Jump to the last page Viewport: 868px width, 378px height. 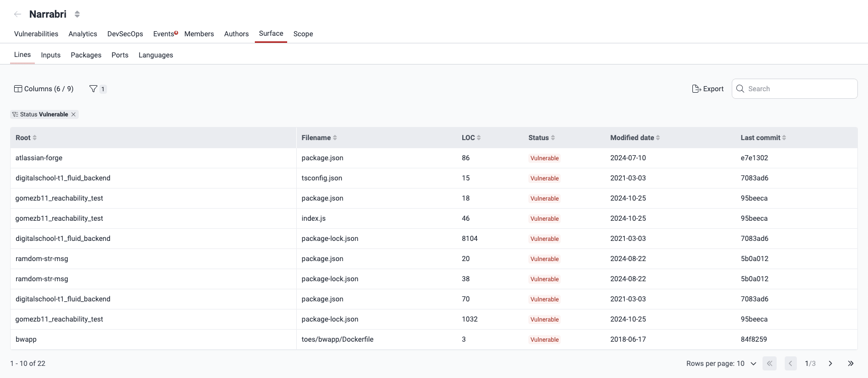851,363
